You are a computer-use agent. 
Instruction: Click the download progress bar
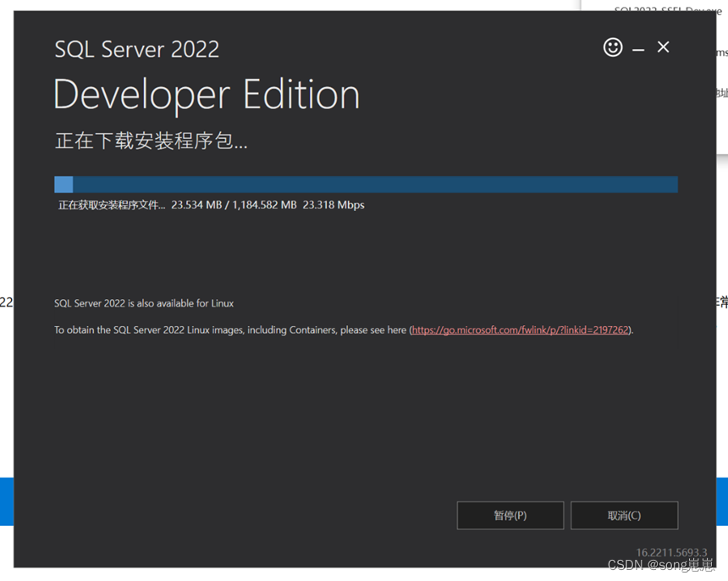pyautogui.click(x=366, y=185)
